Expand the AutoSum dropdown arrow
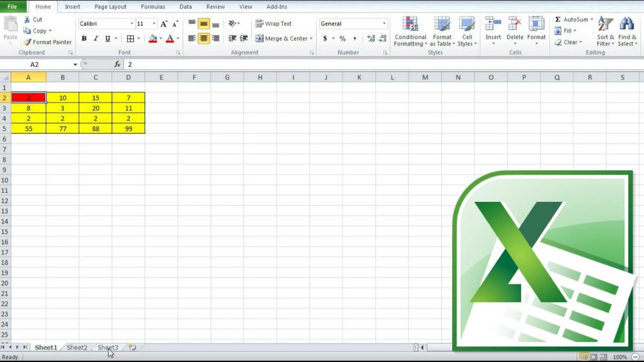Image resolution: width=644 pixels, height=362 pixels. [x=592, y=20]
